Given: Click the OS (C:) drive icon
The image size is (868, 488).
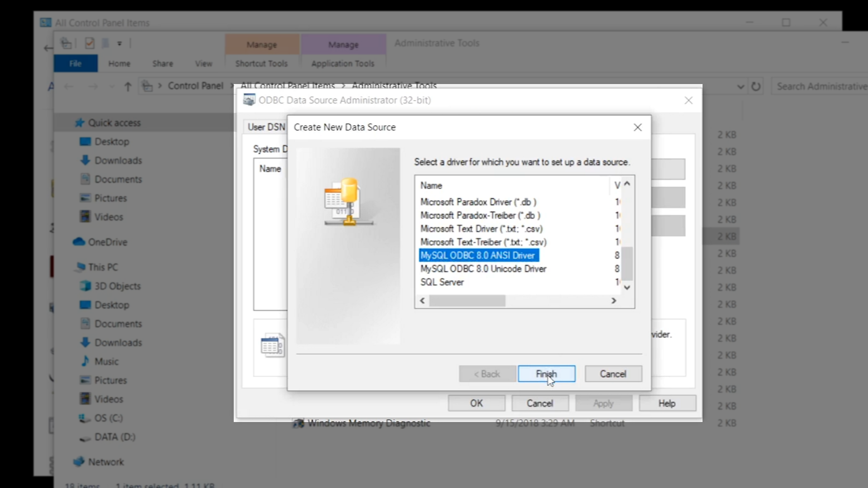Looking at the screenshot, I should (x=85, y=418).
